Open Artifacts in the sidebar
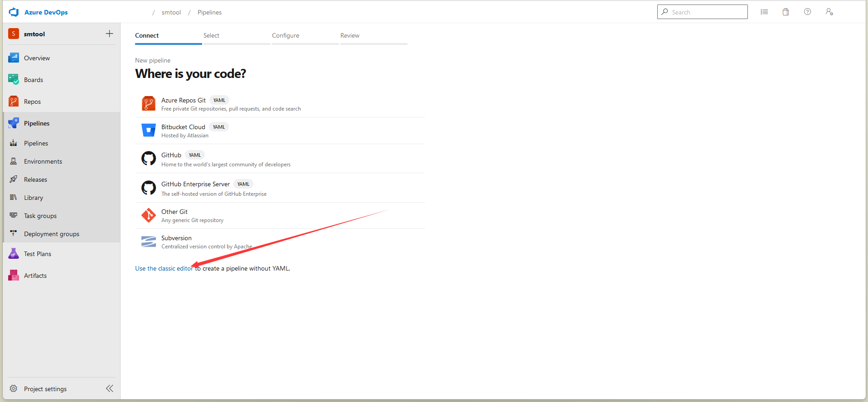The width and height of the screenshot is (868, 402). click(35, 276)
